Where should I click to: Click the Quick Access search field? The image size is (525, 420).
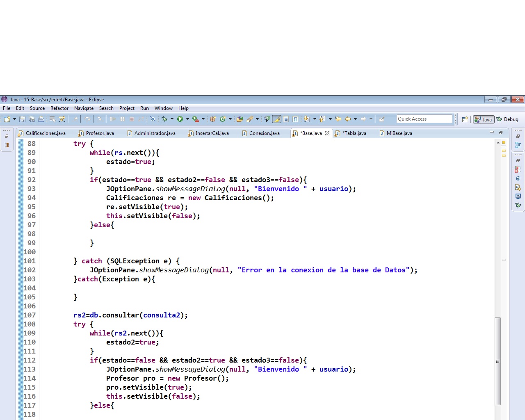(424, 119)
